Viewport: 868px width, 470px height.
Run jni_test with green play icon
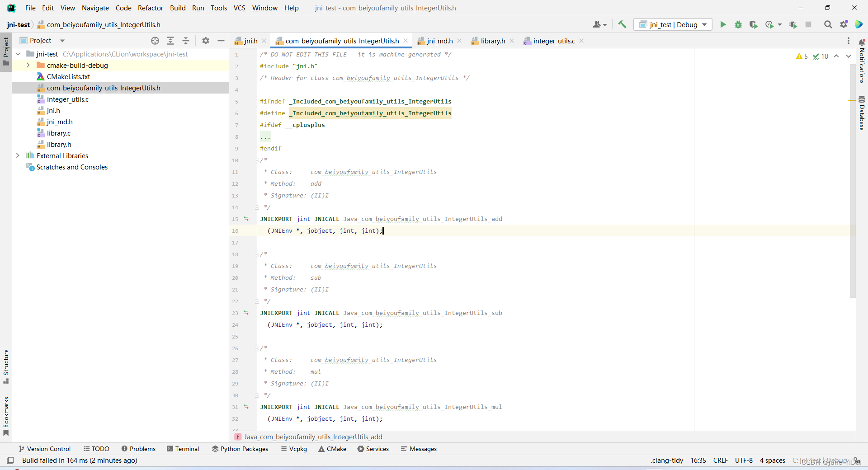(723, 24)
